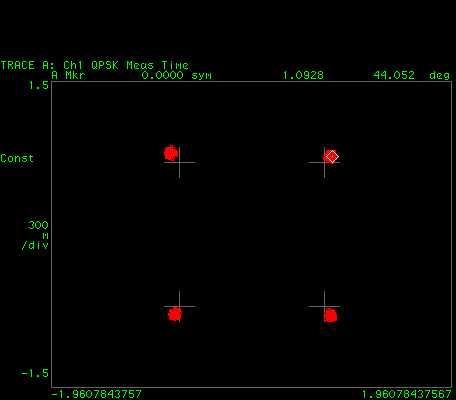Click the lower-left red constellation cluster
Viewport: 456px width, 400px height.
click(x=175, y=314)
